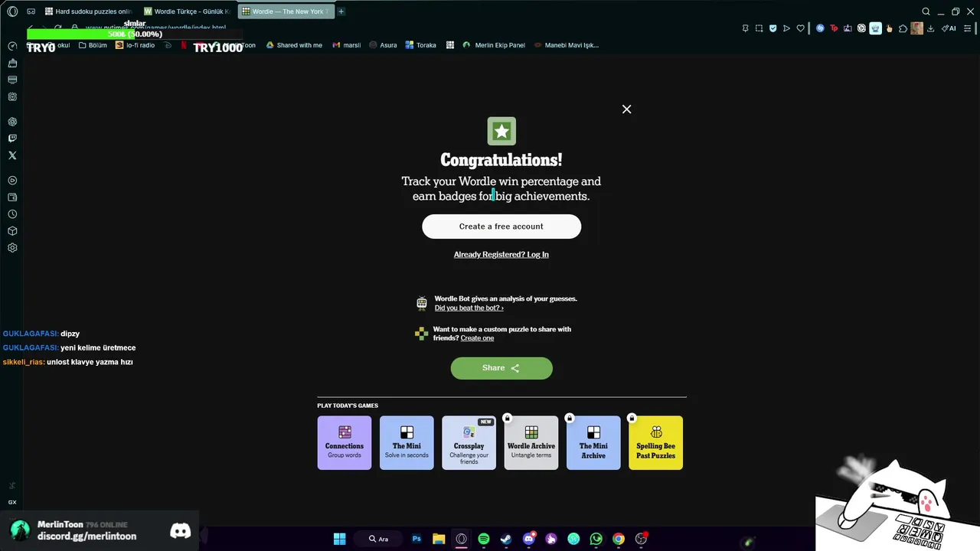Click the Create a free account button
Screen dimensions: 980x551
point(501,227)
